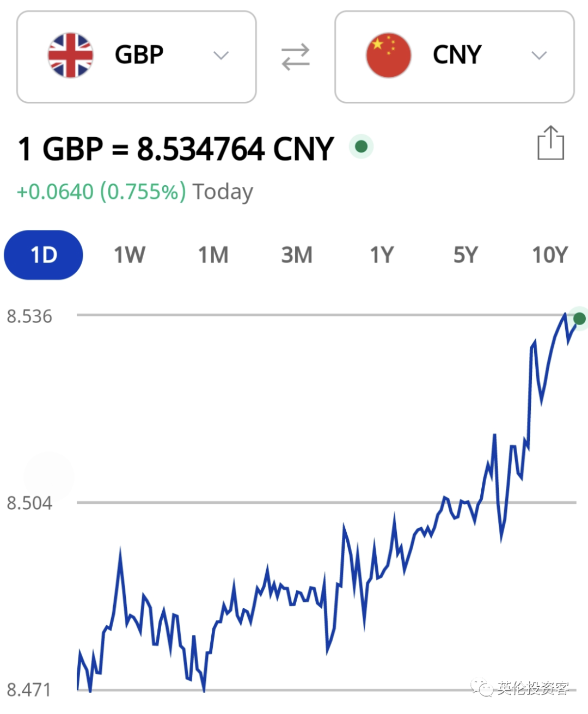Tap the 1 GBP = 8.534764 CNY rate
The width and height of the screenshot is (588, 714).
coord(175,149)
